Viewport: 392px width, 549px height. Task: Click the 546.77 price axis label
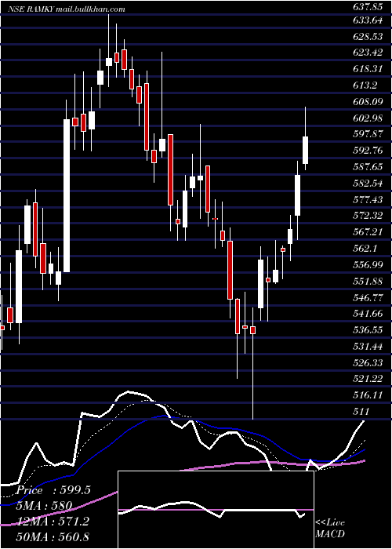(x=368, y=297)
